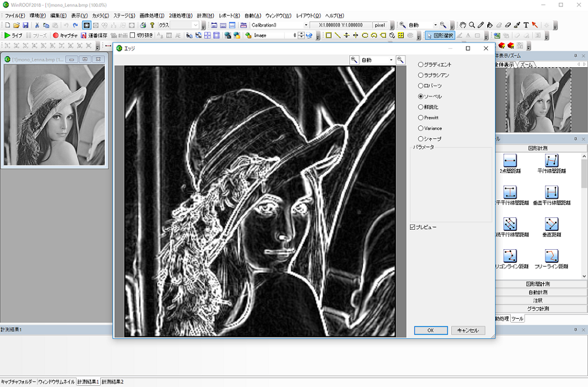Screen dimensions: 588x387
Task: Open 垂直距離 perpendicular distance measurement
Action: [x=551, y=227]
